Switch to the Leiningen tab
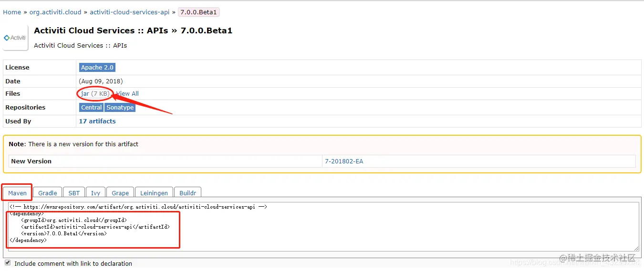 coord(154,193)
